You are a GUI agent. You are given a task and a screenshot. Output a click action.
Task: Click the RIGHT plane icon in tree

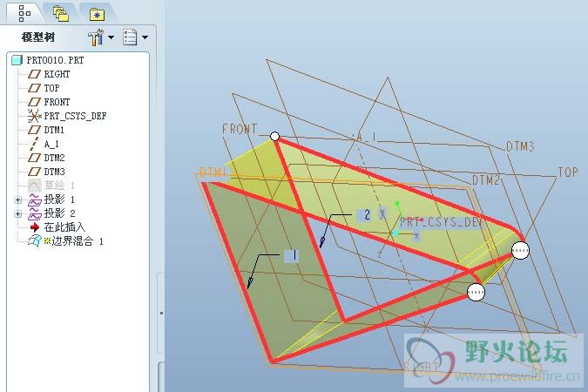tap(34, 74)
